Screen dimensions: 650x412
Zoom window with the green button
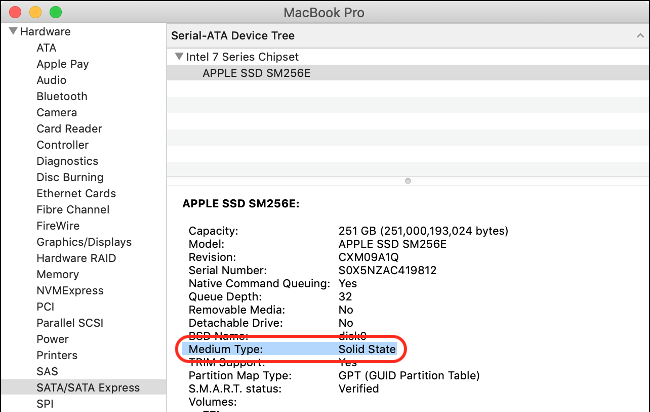coord(56,12)
